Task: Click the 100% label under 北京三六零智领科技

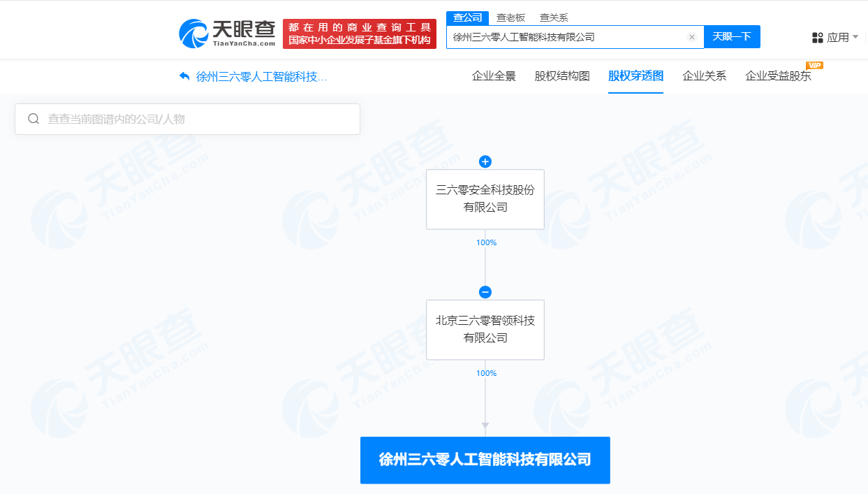Action: click(x=486, y=373)
